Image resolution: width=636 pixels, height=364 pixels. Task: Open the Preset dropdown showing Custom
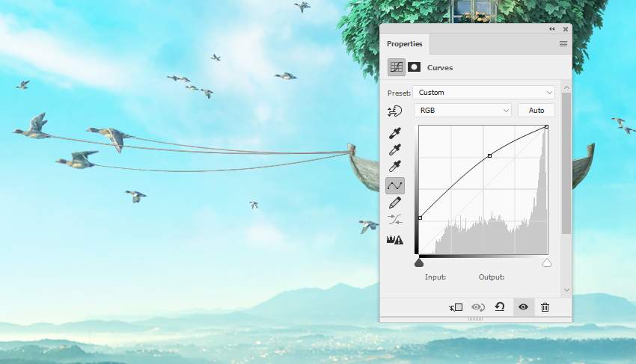pyautogui.click(x=484, y=93)
